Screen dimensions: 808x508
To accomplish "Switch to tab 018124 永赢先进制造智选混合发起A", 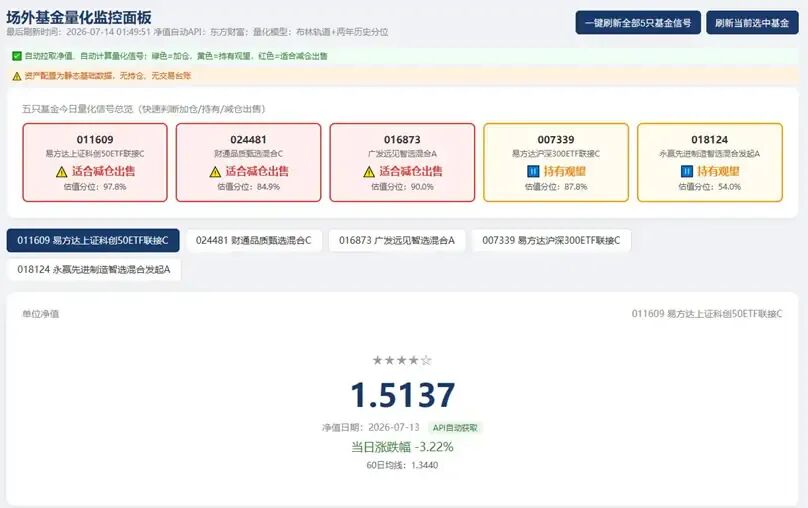I will pos(94,269).
